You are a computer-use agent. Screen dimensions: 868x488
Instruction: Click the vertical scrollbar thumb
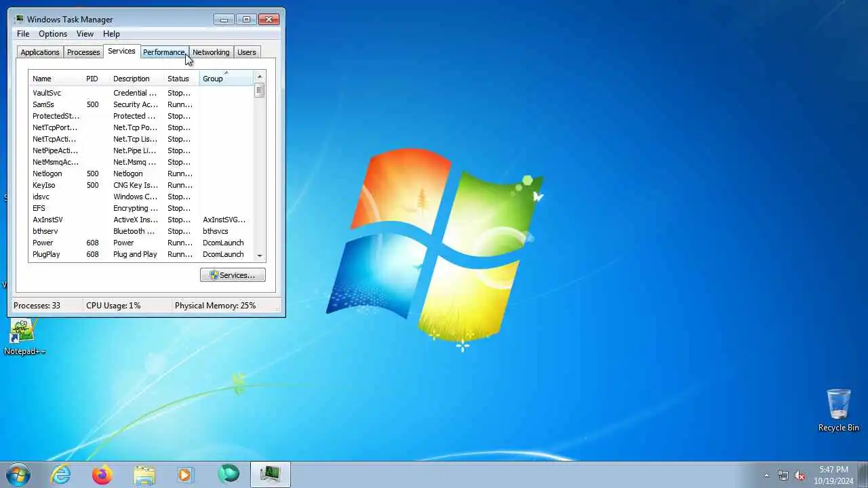pos(259,90)
